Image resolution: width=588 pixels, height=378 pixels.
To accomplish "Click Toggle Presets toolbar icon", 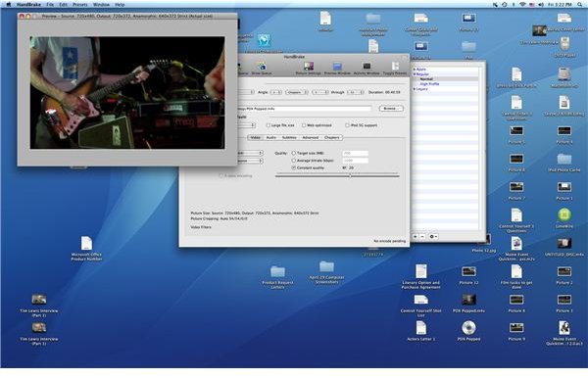I will coord(395,69).
